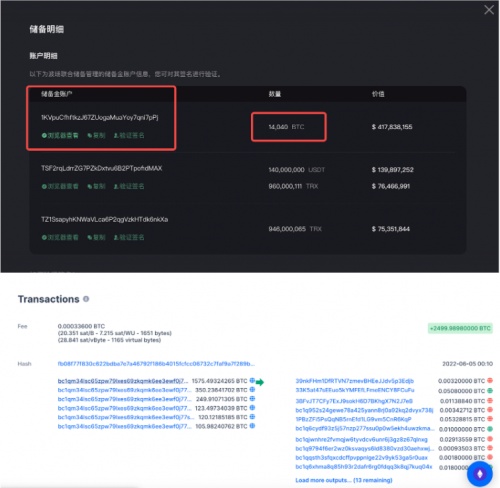Image resolution: width=500 pixels, height=488 pixels.
Task: Close the reserve details dialog
Action: pyautogui.click(x=489, y=10)
